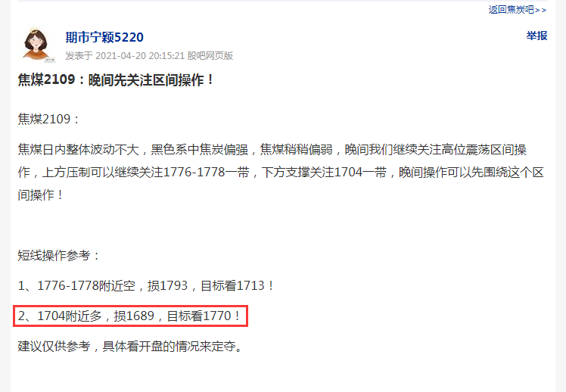This screenshot has height=392, width=566.
Task: Click the short line 间操作!
Action: [x=40, y=195]
